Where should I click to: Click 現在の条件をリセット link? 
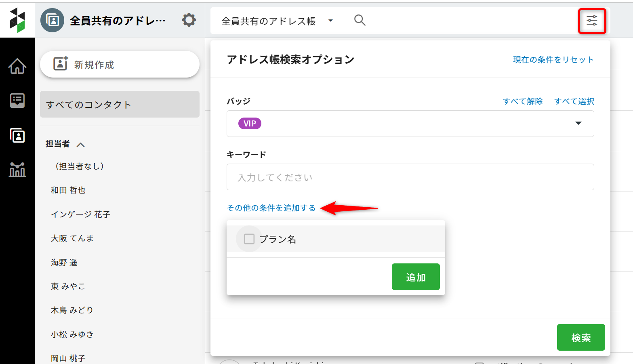(553, 60)
